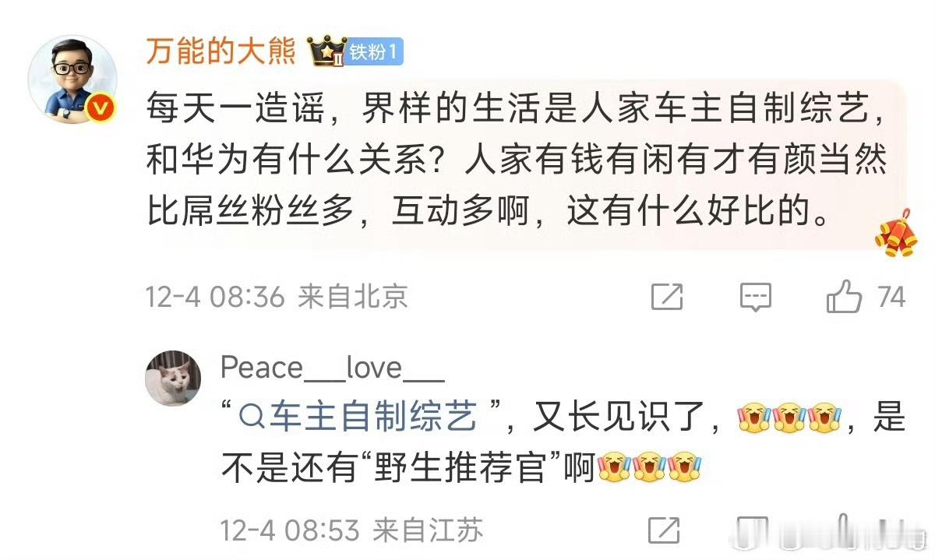This screenshot has height=560, width=935.
Task: Visit the 万能的大熊 username link
Action: point(221,52)
